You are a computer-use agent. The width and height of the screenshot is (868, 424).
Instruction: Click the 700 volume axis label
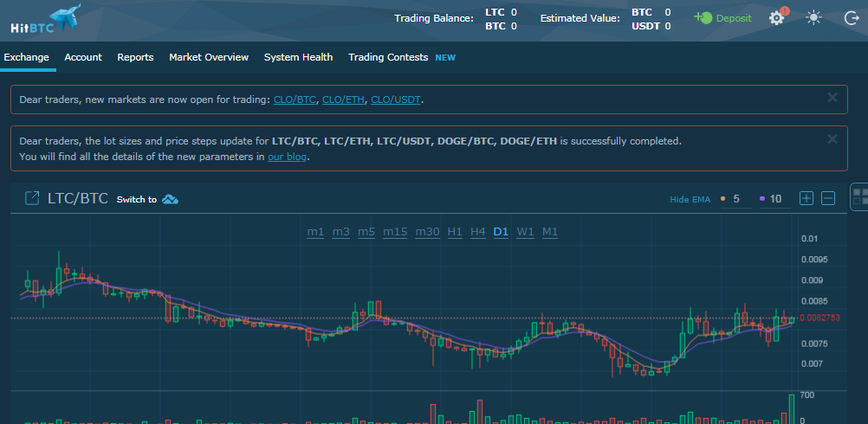point(806,395)
